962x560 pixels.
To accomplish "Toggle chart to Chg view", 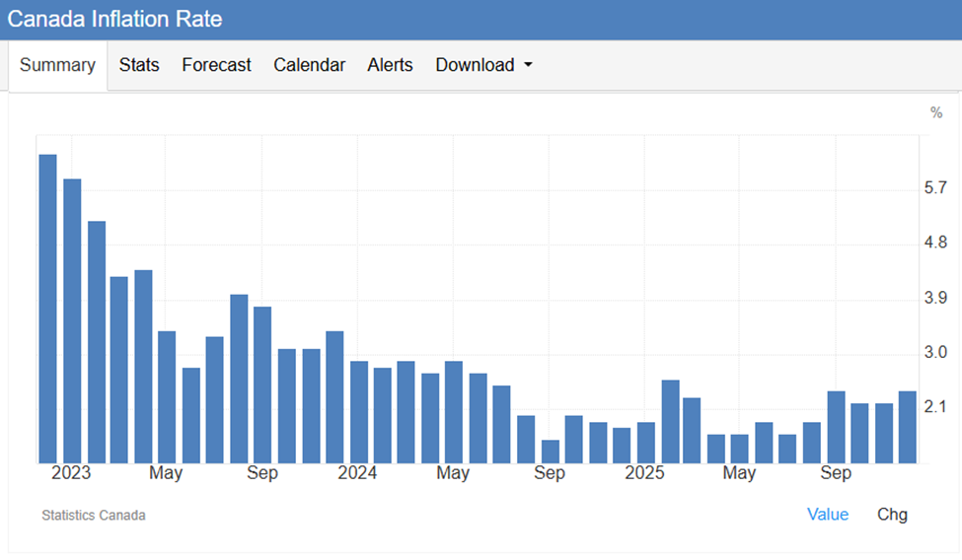I will [892, 514].
